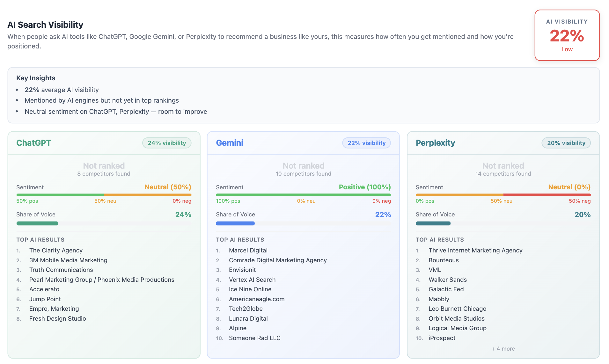This screenshot has width=609, height=364.
Task: Select 'Lunara Digital' result
Action: [x=248, y=319]
